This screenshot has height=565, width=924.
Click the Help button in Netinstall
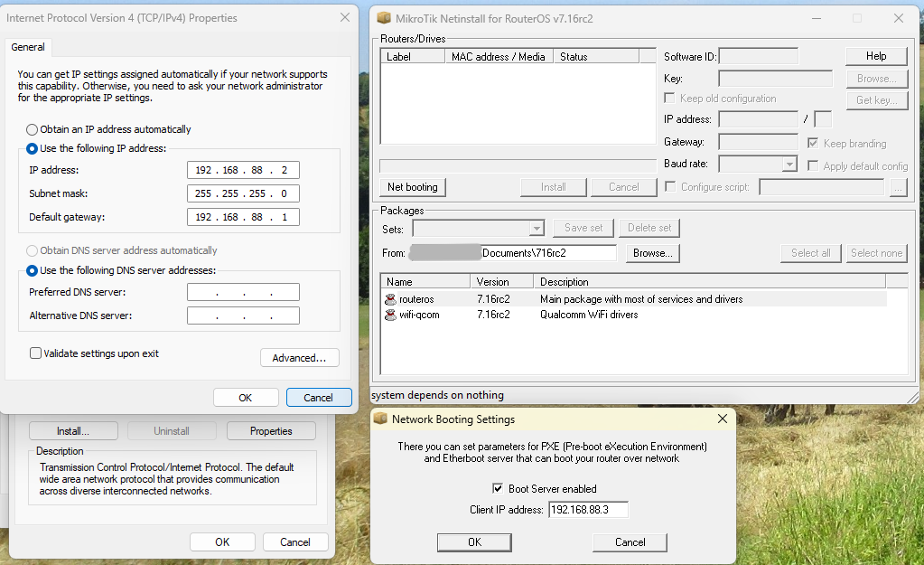[876, 56]
